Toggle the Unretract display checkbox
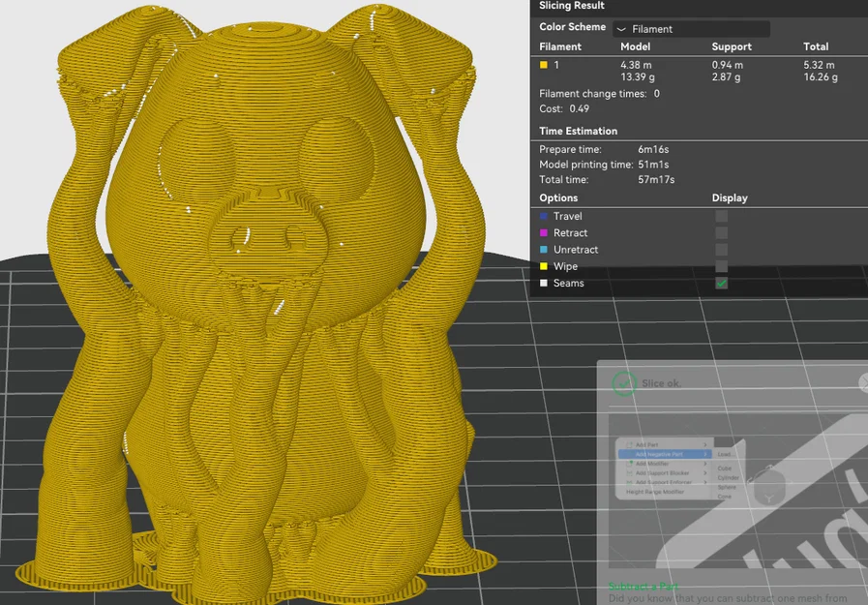The width and height of the screenshot is (868, 605). [x=721, y=249]
